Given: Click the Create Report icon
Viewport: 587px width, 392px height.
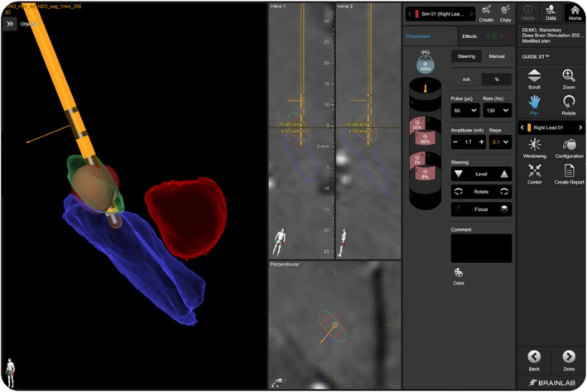Looking at the screenshot, I should click(569, 174).
